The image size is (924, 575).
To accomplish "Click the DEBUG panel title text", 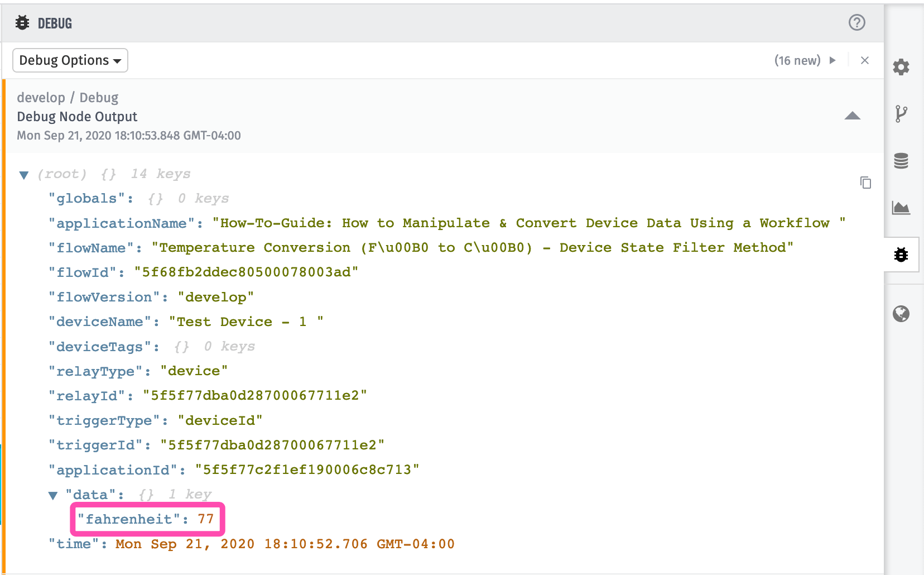I will (x=55, y=23).
